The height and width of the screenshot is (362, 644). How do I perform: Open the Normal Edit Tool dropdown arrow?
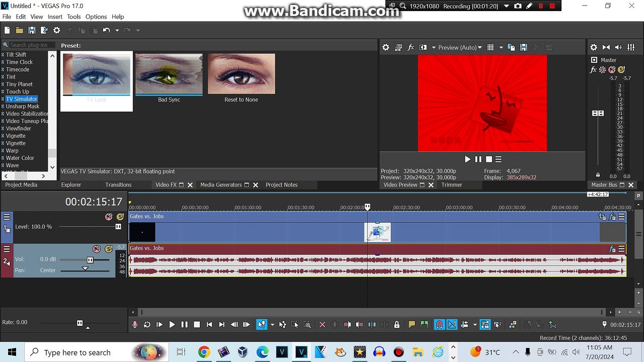pos(272,325)
